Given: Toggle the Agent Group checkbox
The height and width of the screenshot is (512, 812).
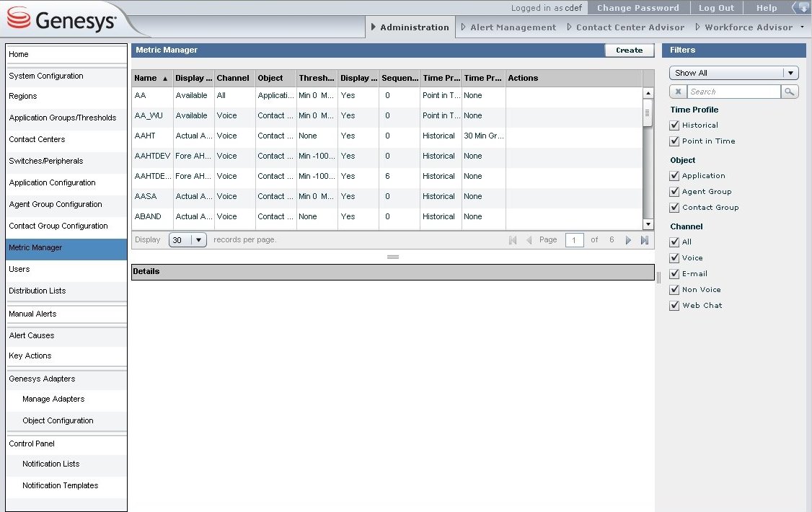Looking at the screenshot, I should pos(674,192).
